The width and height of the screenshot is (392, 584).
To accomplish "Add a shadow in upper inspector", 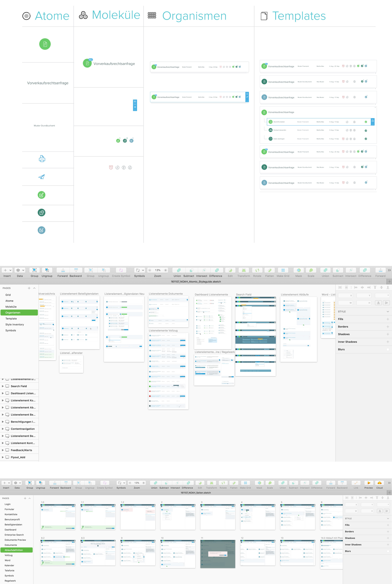I will pos(388,334).
